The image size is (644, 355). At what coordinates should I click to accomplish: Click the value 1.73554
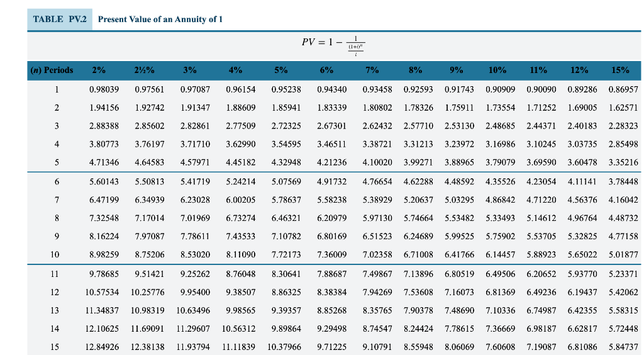pos(500,108)
